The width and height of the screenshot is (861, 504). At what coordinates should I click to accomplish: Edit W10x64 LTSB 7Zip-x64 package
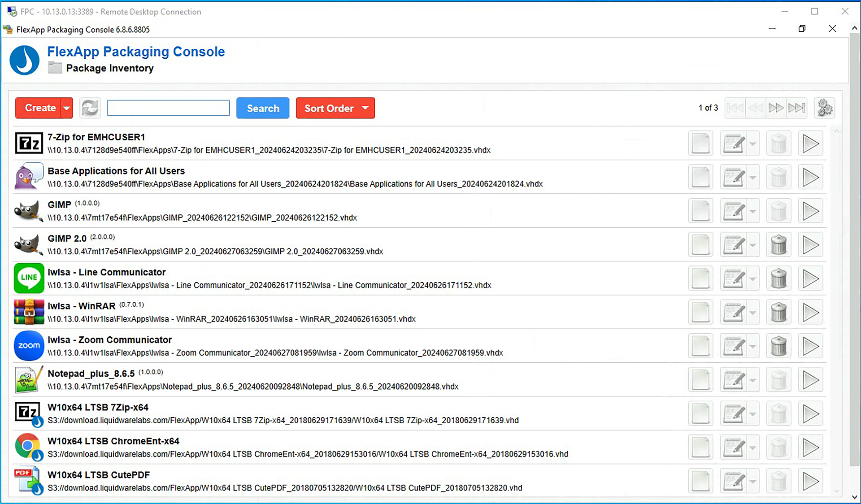pos(733,414)
